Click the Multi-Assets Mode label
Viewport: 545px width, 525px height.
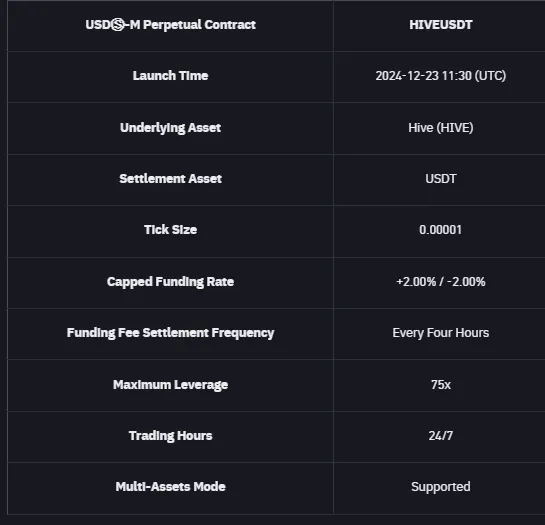pos(170,486)
